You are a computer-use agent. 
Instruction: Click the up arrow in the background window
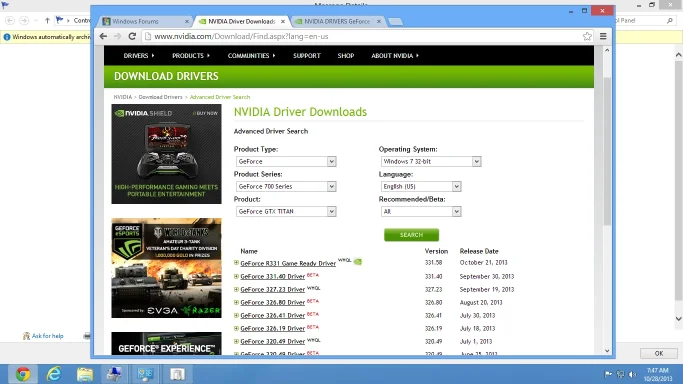click(x=47, y=20)
